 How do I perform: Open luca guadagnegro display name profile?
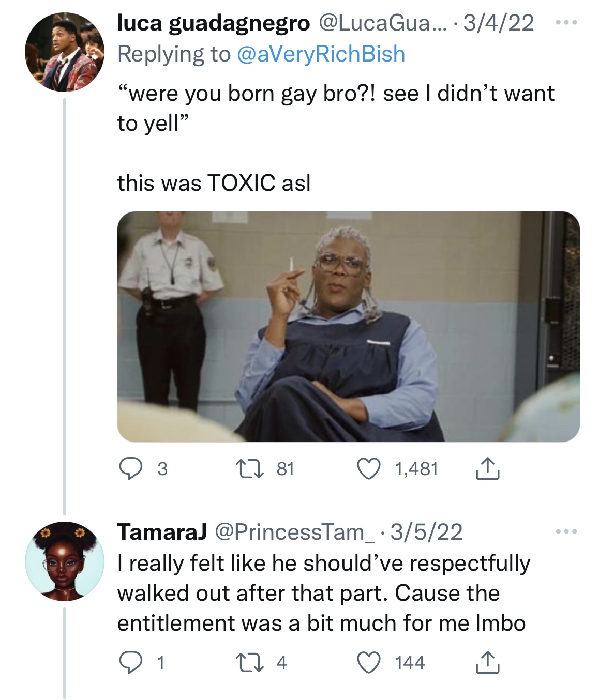(x=214, y=23)
